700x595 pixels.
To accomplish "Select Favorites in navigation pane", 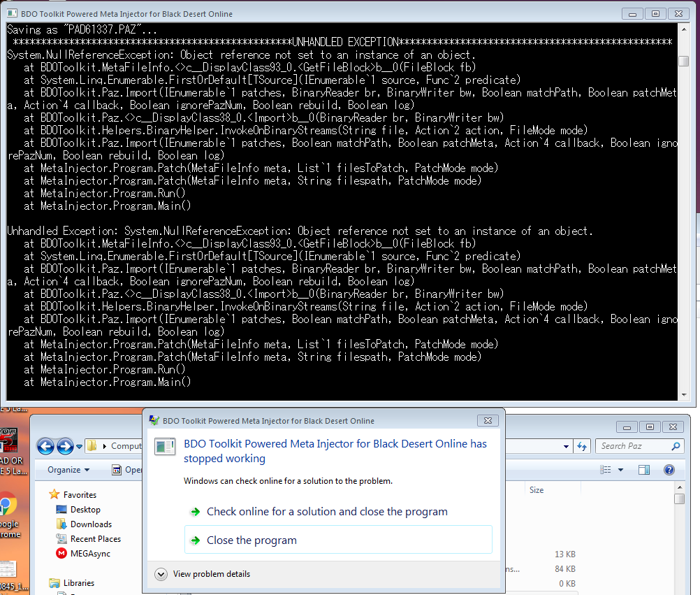I will [x=80, y=494].
